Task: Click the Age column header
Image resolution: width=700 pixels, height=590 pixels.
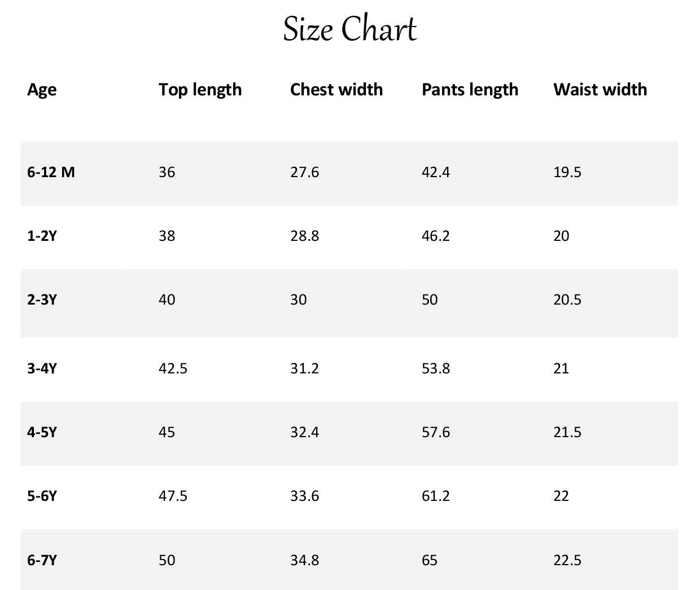Action: pos(42,90)
